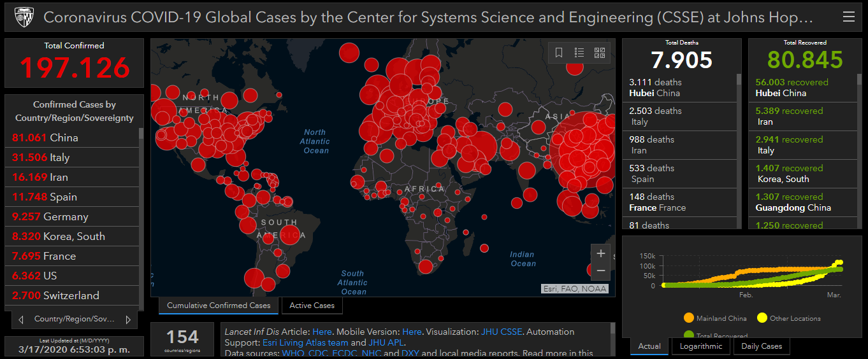Click 988 deaths Iran row

point(679,145)
